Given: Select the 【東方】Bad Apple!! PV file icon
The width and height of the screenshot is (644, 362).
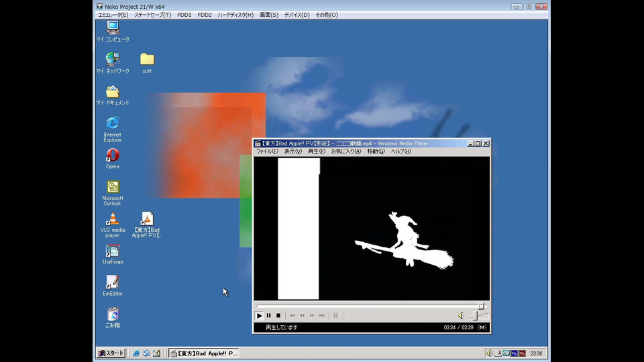Looking at the screenshot, I should click(x=147, y=225).
